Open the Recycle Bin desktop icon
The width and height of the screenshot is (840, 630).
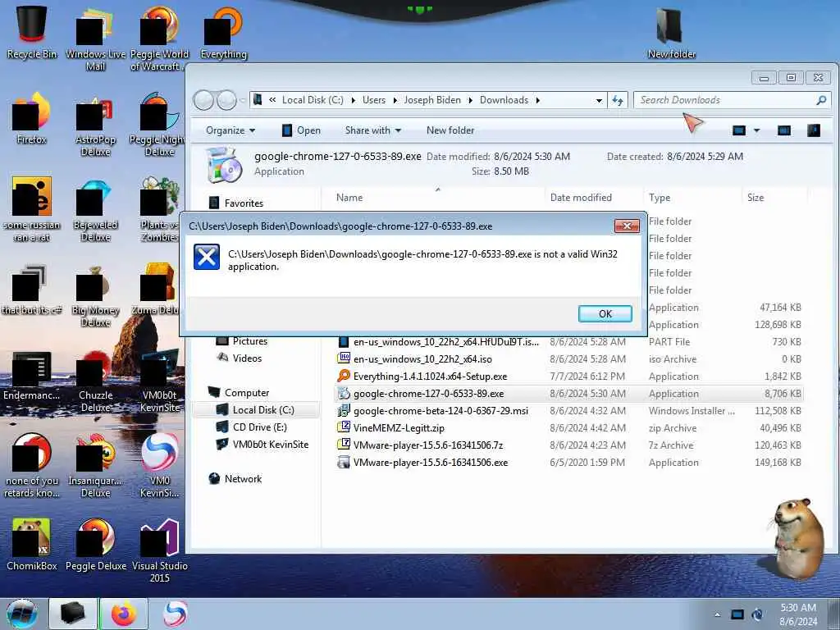pos(32,32)
